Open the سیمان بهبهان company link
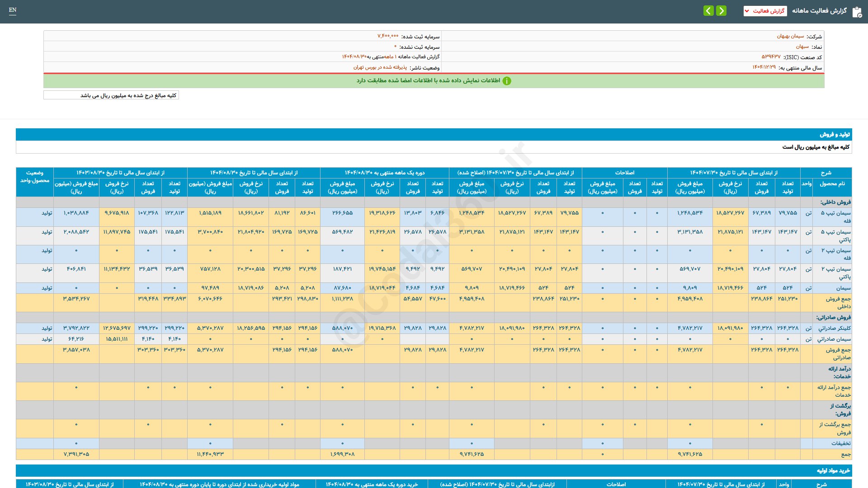This screenshot has width=868, height=488. coord(790,36)
